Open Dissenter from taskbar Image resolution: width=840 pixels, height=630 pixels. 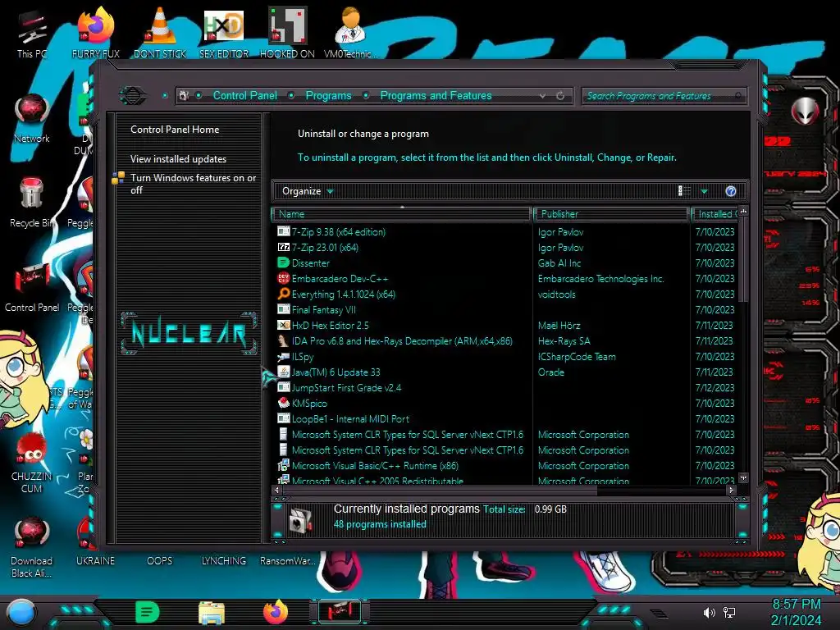pos(148,612)
